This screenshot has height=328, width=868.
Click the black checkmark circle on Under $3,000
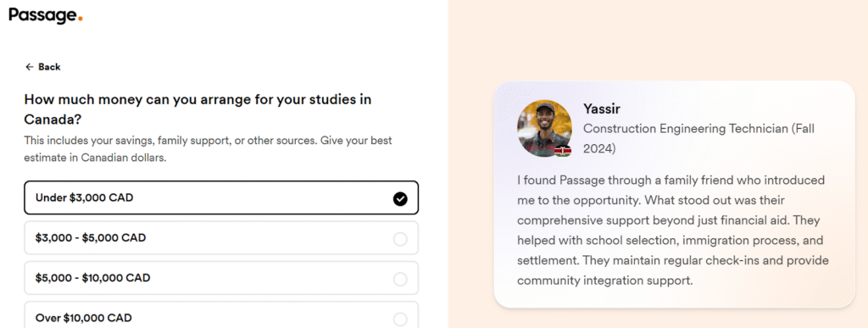tap(400, 198)
